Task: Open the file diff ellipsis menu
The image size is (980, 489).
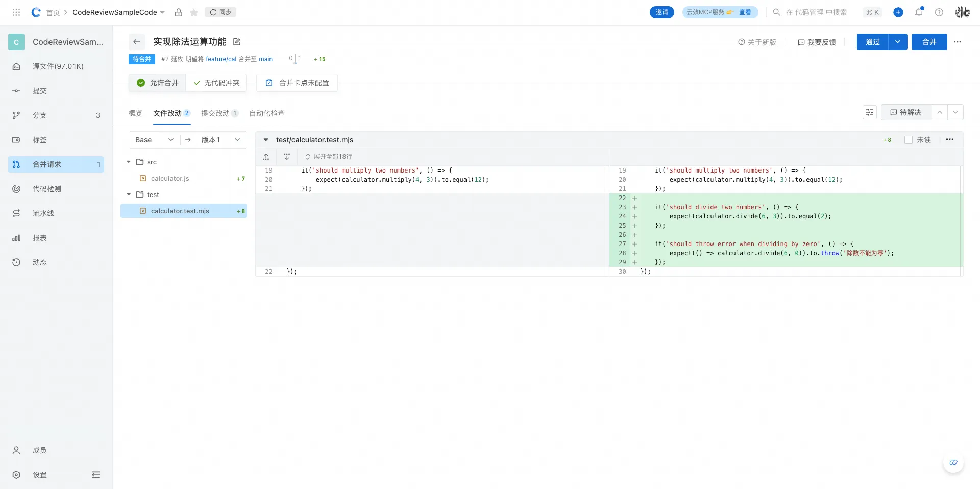Action: click(x=950, y=139)
